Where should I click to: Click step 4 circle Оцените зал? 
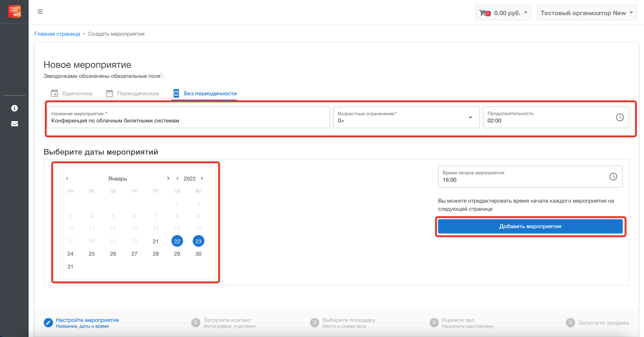[x=434, y=323]
